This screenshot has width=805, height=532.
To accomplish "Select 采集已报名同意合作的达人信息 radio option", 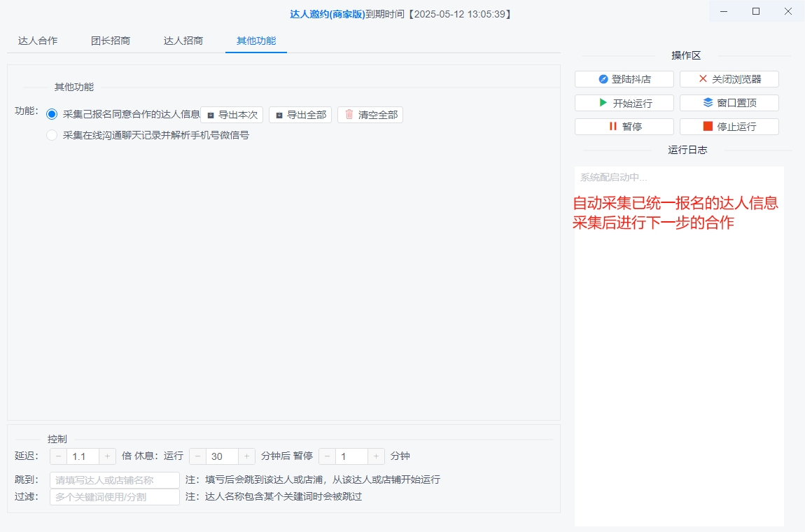I will coord(50,114).
